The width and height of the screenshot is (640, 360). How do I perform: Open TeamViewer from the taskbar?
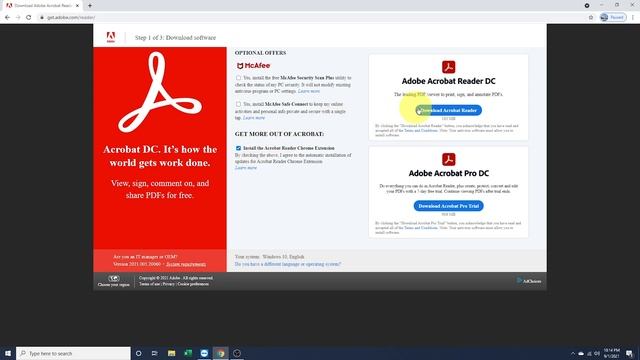[x=204, y=353]
